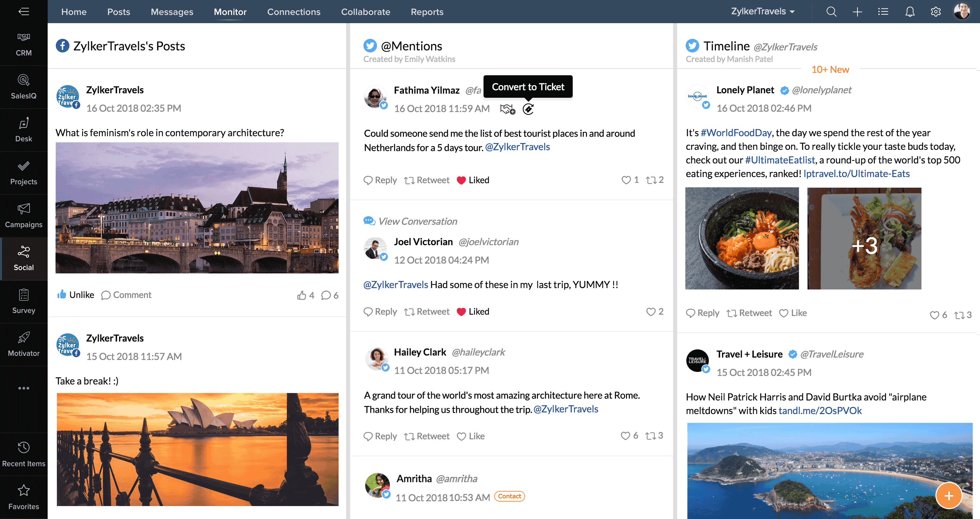The width and height of the screenshot is (980, 519).
Task: Open the search magnifier in top bar
Action: (x=831, y=12)
